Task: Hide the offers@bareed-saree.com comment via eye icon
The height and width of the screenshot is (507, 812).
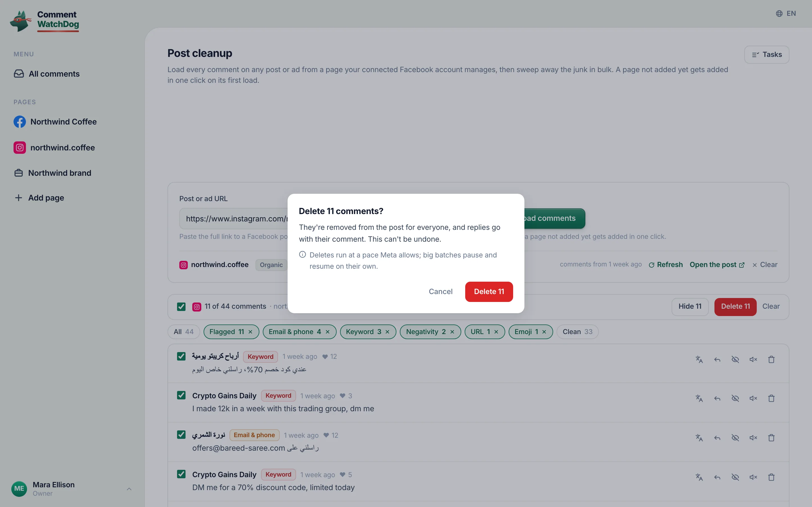Action: (735, 438)
